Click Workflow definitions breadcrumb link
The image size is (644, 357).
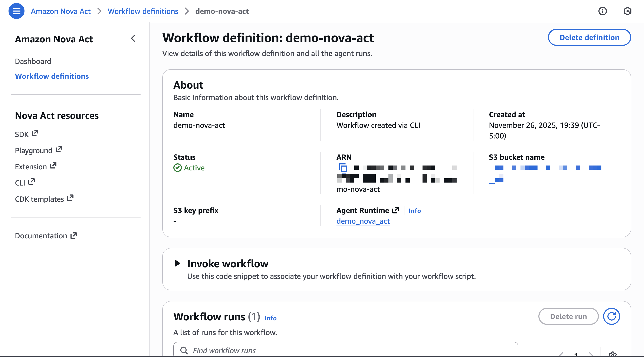pos(143,11)
